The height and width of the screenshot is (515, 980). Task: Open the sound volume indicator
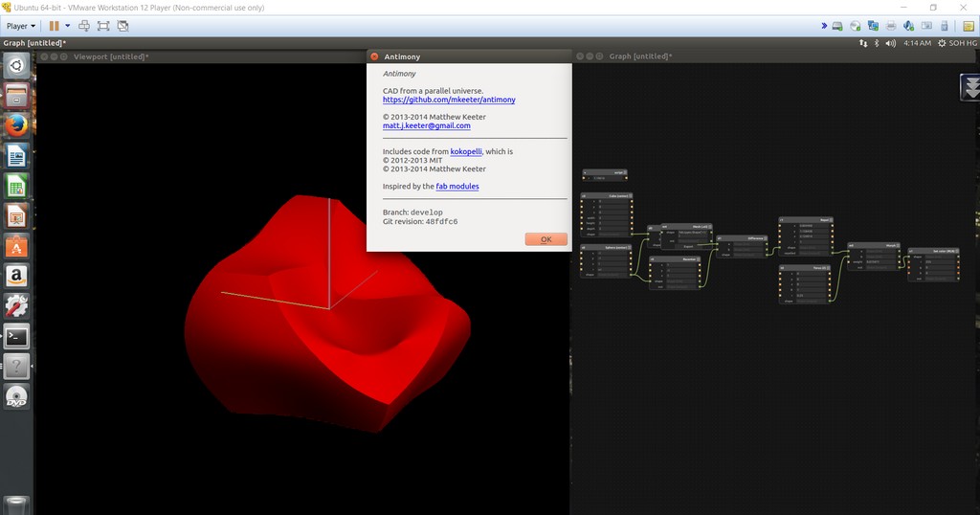pyautogui.click(x=891, y=43)
